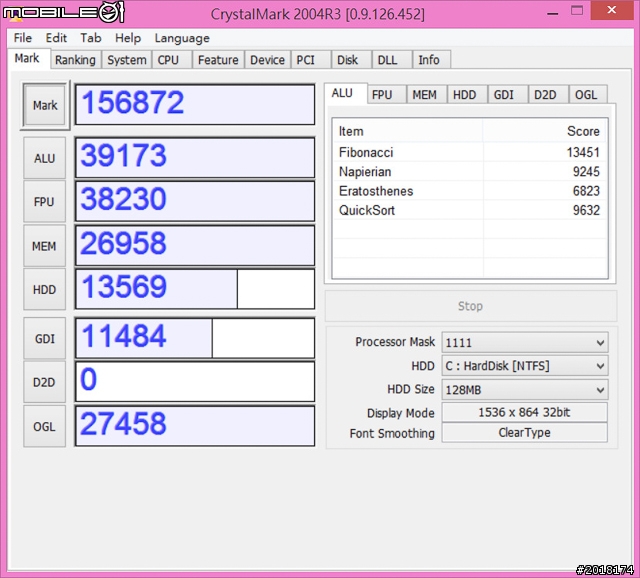Select the Fibonacci row
Viewport: 640px width, 578px height.
click(x=469, y=152)
